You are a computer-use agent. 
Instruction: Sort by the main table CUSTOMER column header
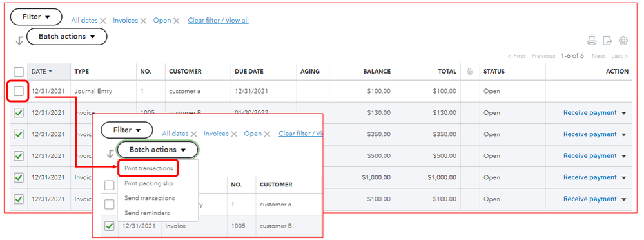tap(185, 72)
